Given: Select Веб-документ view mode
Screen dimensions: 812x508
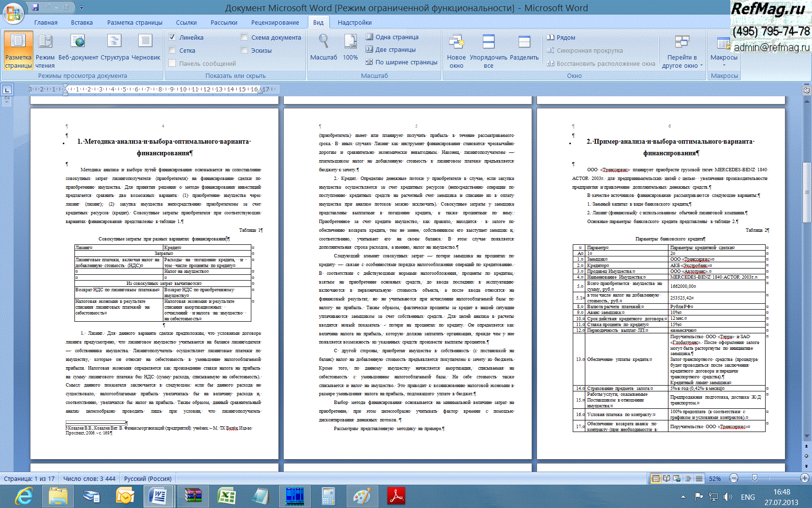Looking at the screenshot, I should click(78, 43).
